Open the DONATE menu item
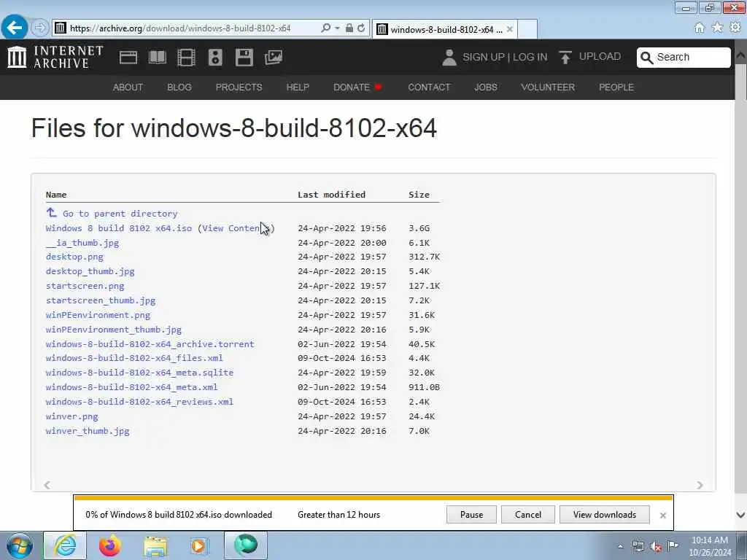 (x=357, y=87)
